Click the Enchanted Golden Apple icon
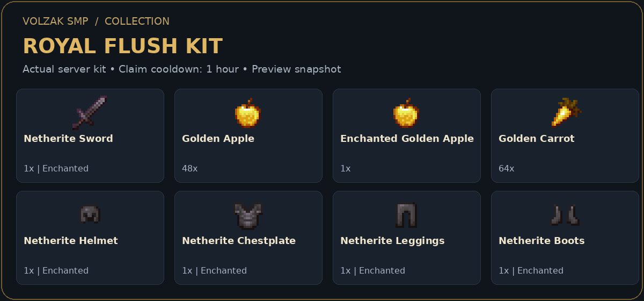 407,112
